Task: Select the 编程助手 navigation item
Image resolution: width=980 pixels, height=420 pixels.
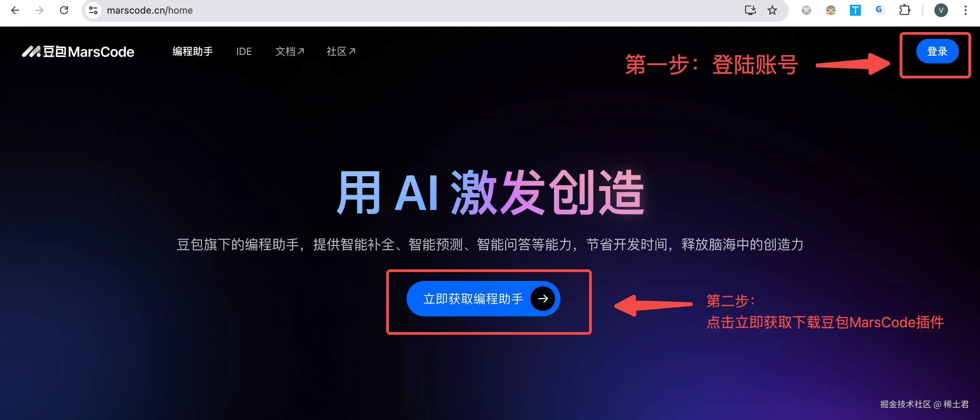Action: coord(192,51)
